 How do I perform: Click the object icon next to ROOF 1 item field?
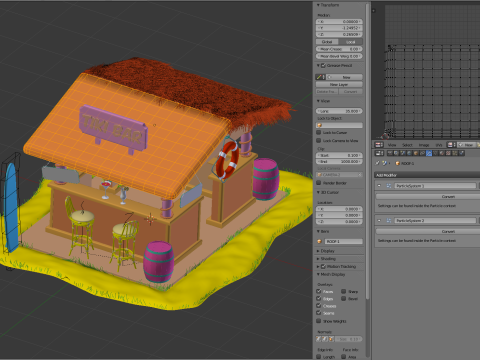click(319, 241)
